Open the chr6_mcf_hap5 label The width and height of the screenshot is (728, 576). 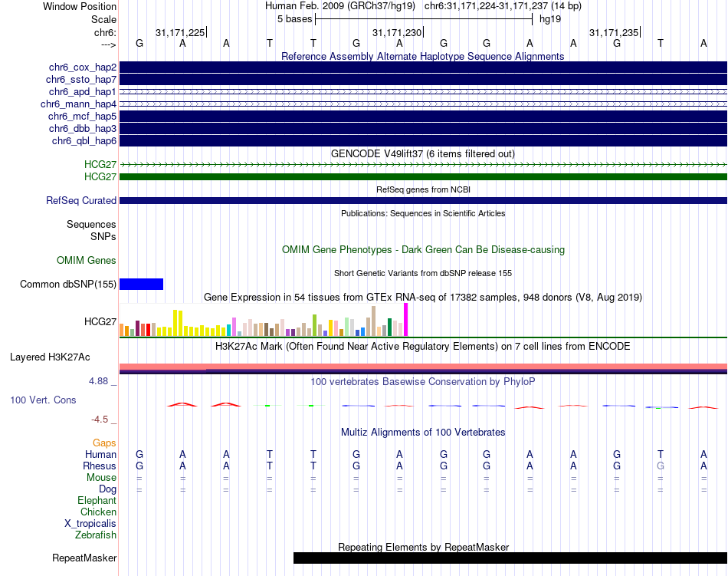(82, 116)
